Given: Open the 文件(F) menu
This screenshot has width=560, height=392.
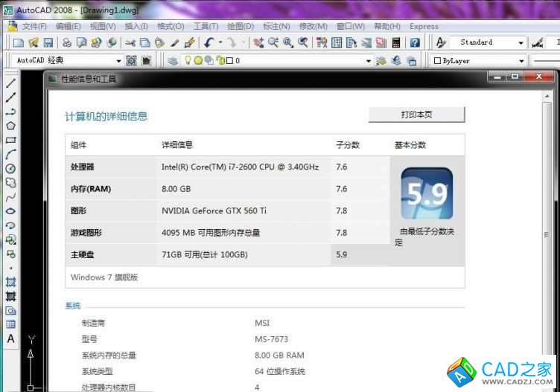Looking at the screenshot, I should pos(34,27).
